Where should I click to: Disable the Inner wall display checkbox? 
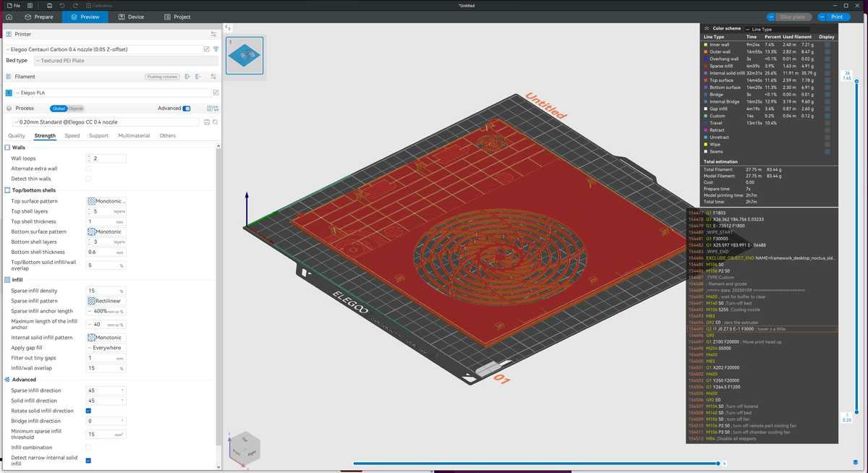click(827, 44)
